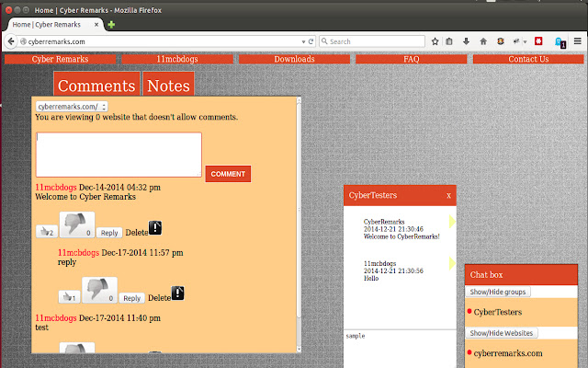The image size is (588, 368).
Task: Toggle Show/Hide groups in Chat box
Action: pyautogui.click(x=499, y=292)
